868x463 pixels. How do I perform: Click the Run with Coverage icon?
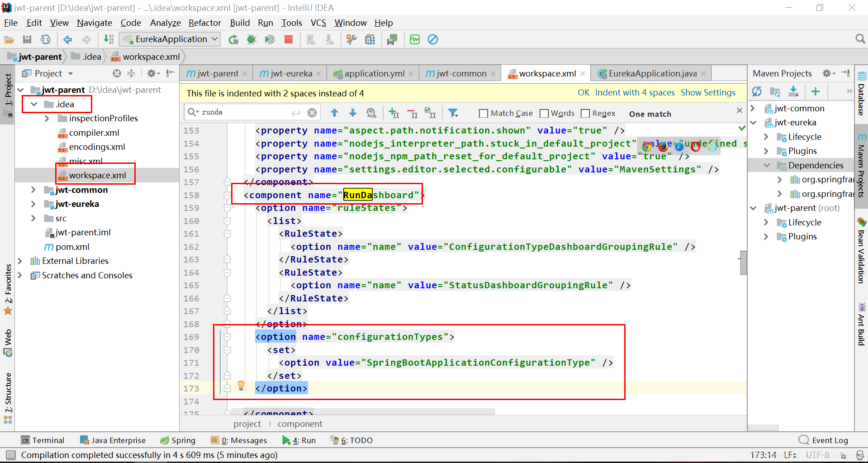270,39
